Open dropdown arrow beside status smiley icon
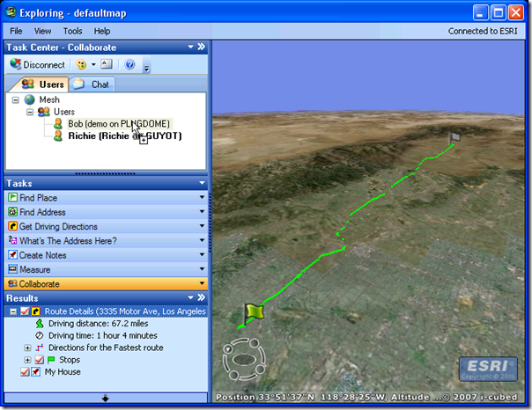The width and height of the screenshot is (532, 410). point(93,64)
